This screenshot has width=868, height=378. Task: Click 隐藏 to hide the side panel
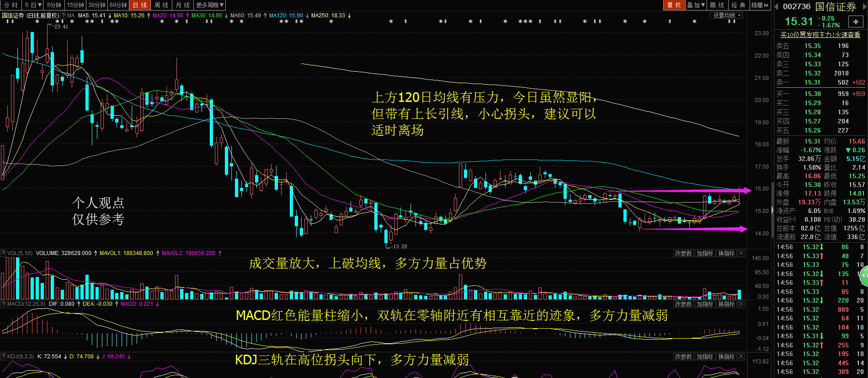point(760,5)
